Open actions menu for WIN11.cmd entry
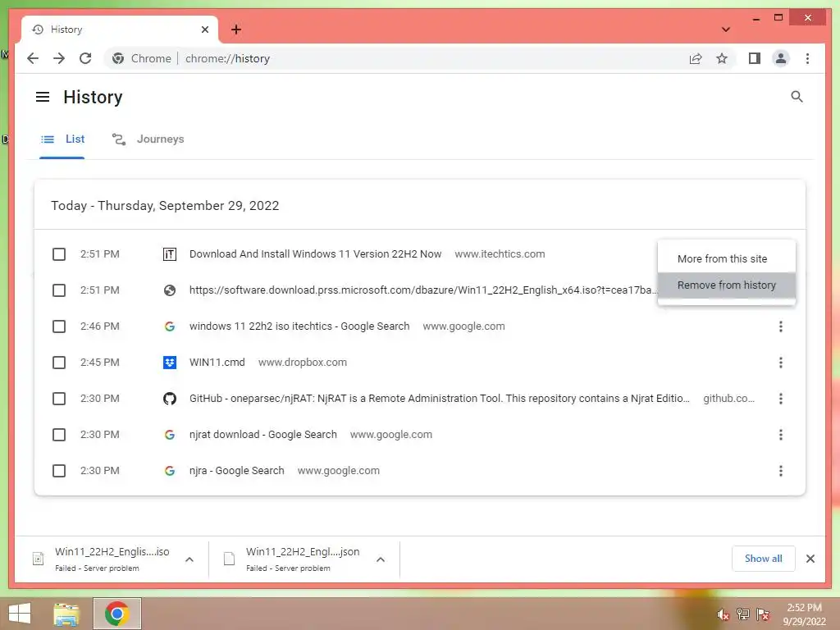 point(781,363)
